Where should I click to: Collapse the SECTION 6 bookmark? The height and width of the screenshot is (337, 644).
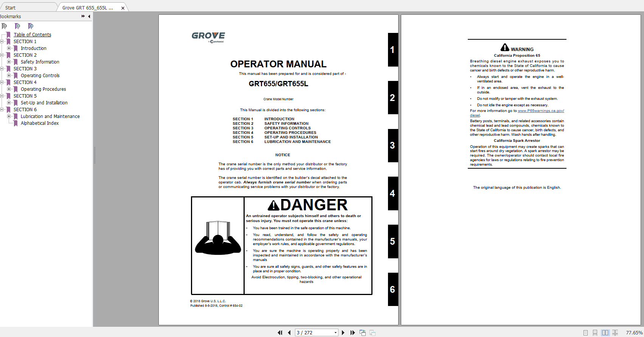[2, 110]
